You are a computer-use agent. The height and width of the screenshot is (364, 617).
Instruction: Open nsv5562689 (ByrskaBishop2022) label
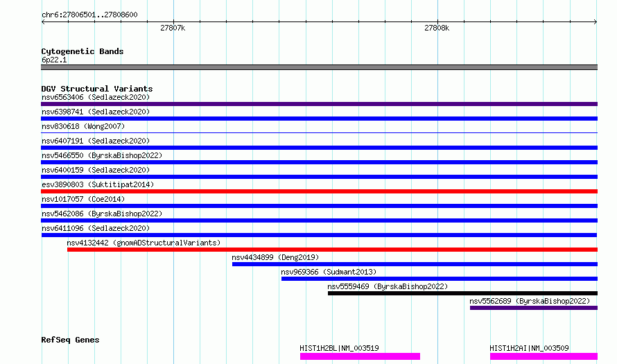click(530, 301)
